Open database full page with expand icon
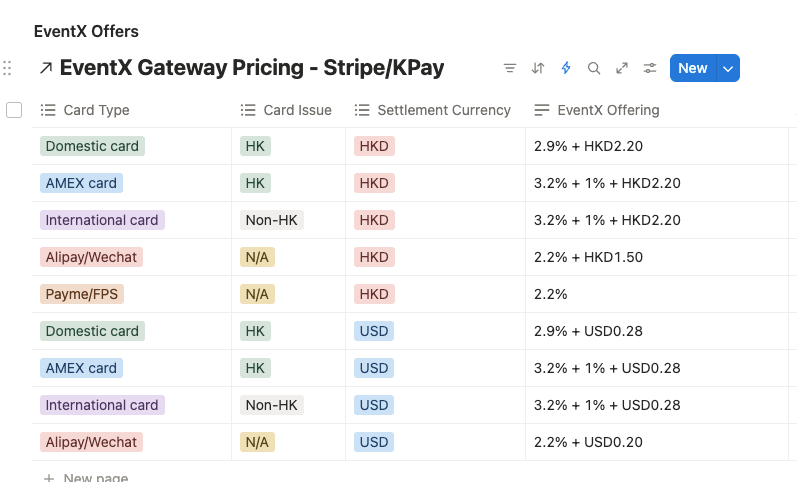This screenshot has height=482, width=797. (x=622, y=68)
